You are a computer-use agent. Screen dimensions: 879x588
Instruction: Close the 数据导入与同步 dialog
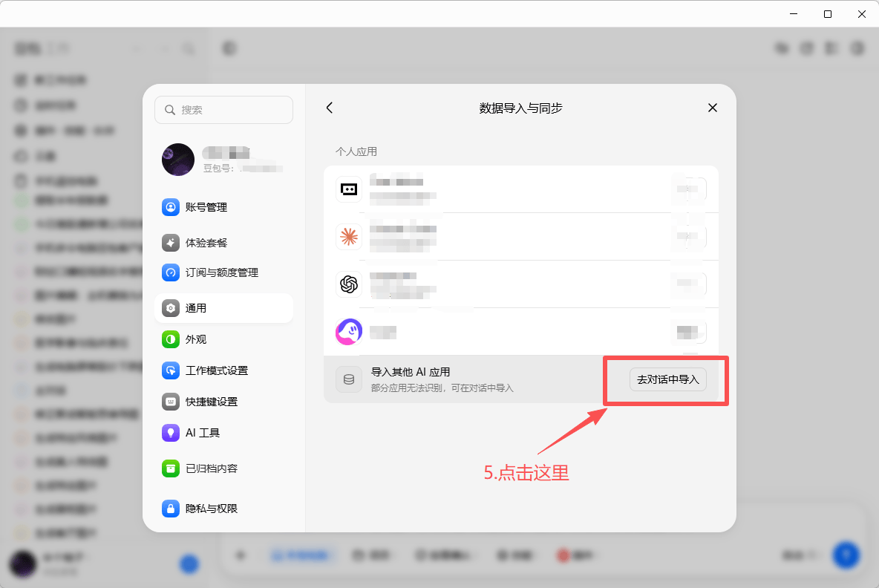(x=713, y=108)
